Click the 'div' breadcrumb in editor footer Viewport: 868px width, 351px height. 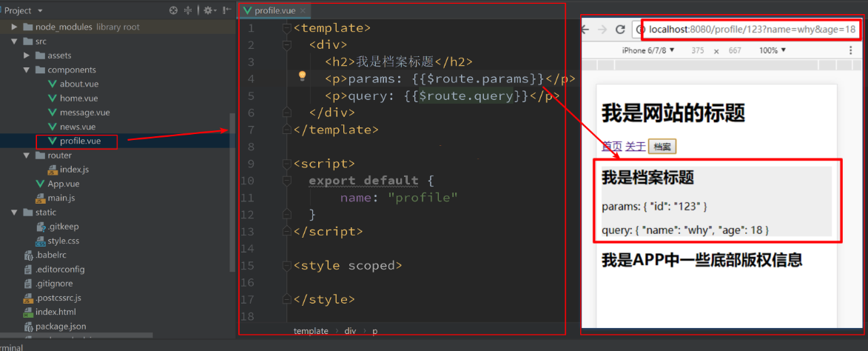[351, 330]
